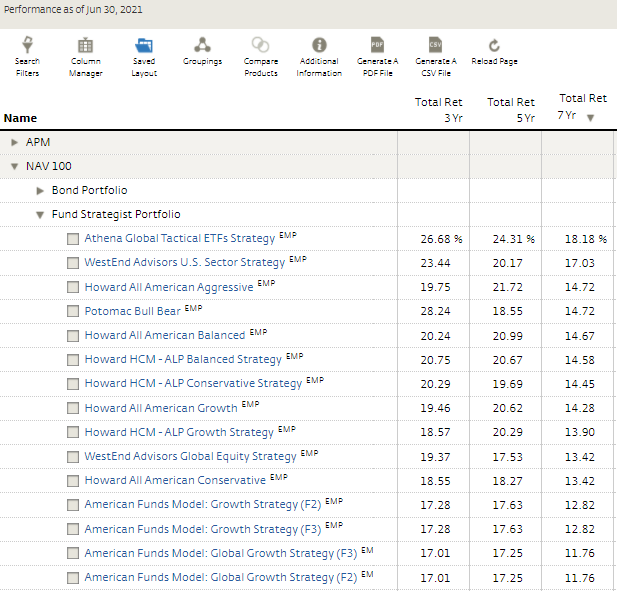The width and height of the screenshot is (617, 591).
Task: Check the Howard All American Growth box
Action: click(73, 408)
